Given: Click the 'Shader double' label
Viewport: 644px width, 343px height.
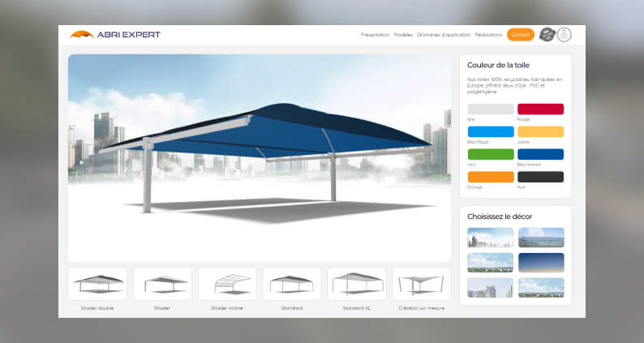Looking at the screenshot, I should click(x=97, y=308).
